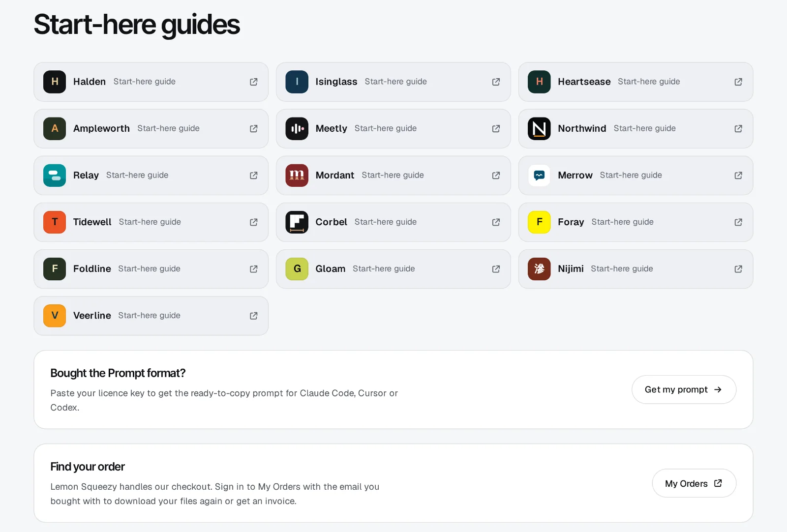Click the Relay teal logo icon

[55, 175]
